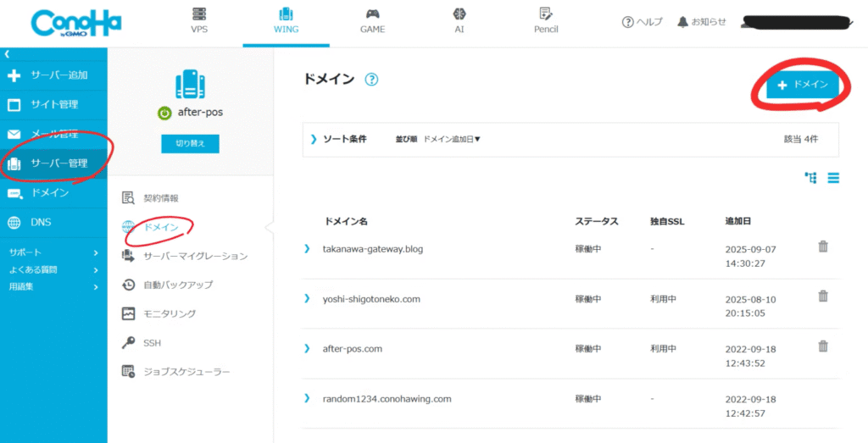The image size is (868, 443).
Task: Open help question mark beside ドメイン heading
Action: (x=371, y=80)
